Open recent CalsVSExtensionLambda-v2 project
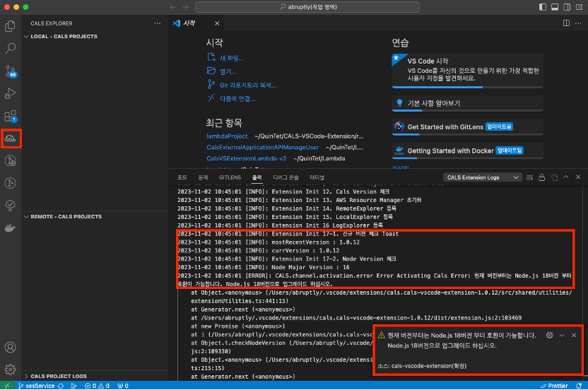 [x=247, y=158]
